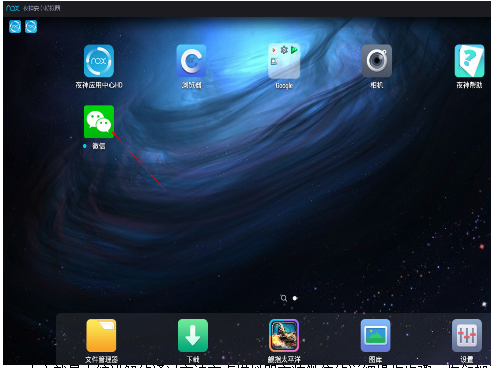Click the gear mini icon inside Google folder
This screenshot has height=368, width=491.
point(284,50)
